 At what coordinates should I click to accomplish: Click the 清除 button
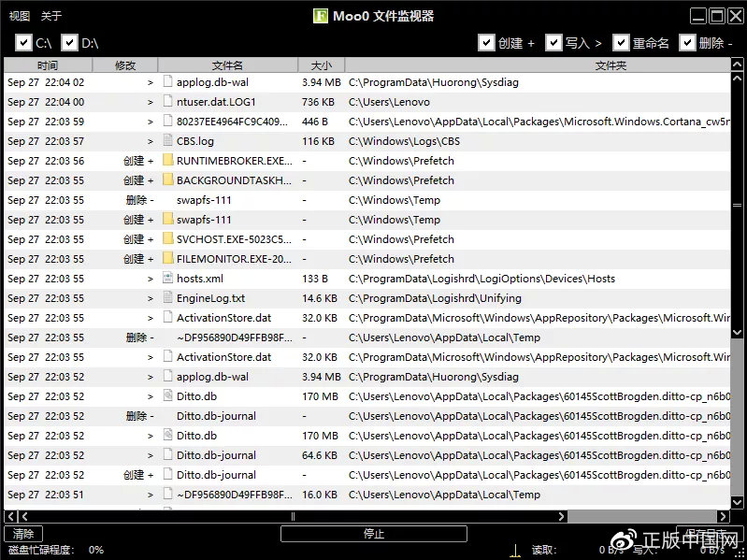click(23, 534)
